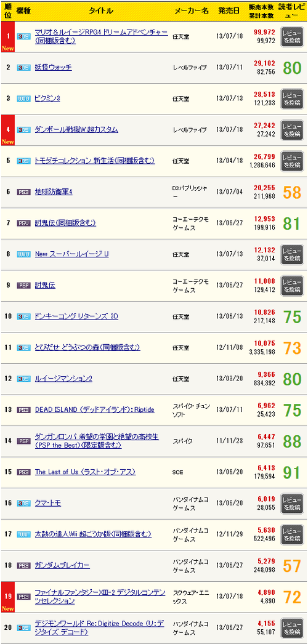This screenshot has height=644, width=308.
Task: Click the WiiU icon next to New スーパールイージ U
Action: coord(23,254)
